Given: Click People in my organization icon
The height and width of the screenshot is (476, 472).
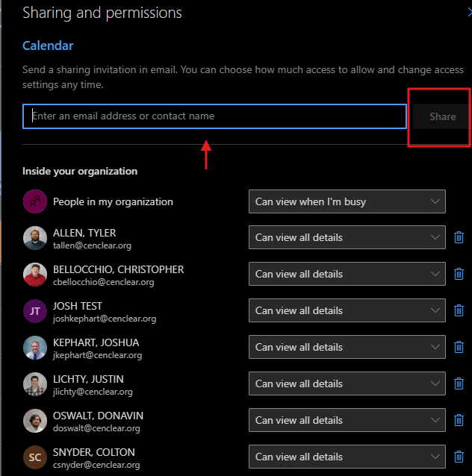Looking at the screenshot, I should [x=34, y=201].
